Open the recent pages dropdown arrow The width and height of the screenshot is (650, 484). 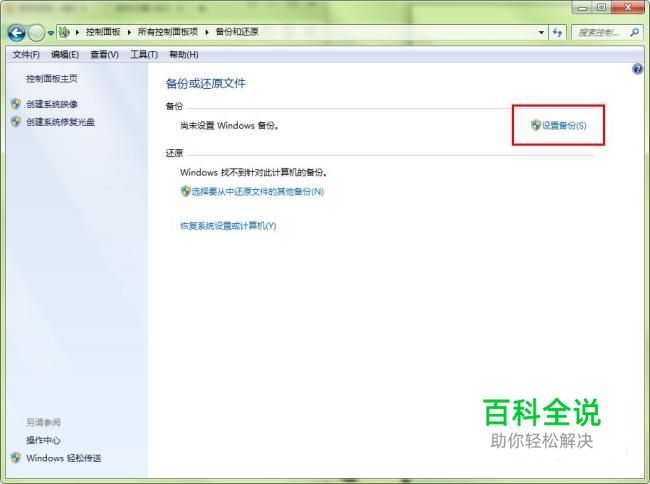click(51, 33)
